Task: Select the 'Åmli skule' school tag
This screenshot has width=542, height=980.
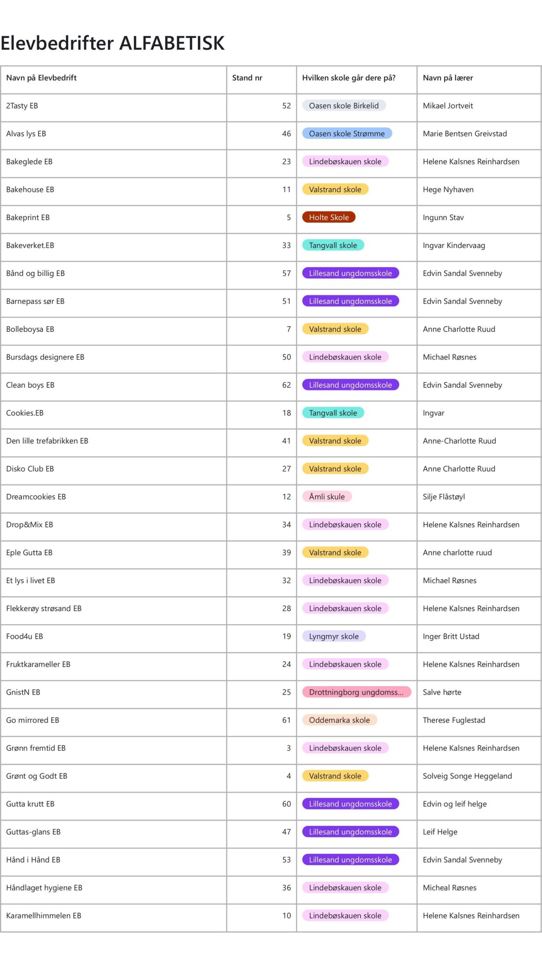Action: tap(327, 497)
